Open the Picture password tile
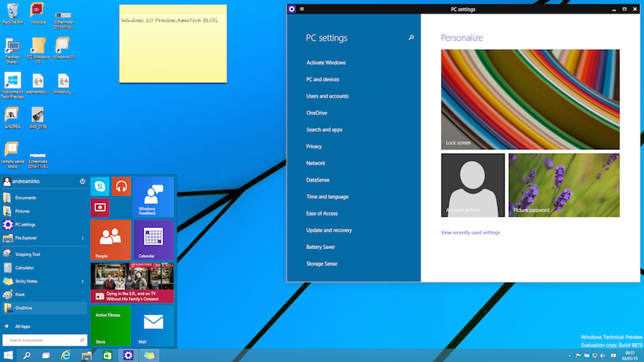644x362 pixels. coord(564,185)
